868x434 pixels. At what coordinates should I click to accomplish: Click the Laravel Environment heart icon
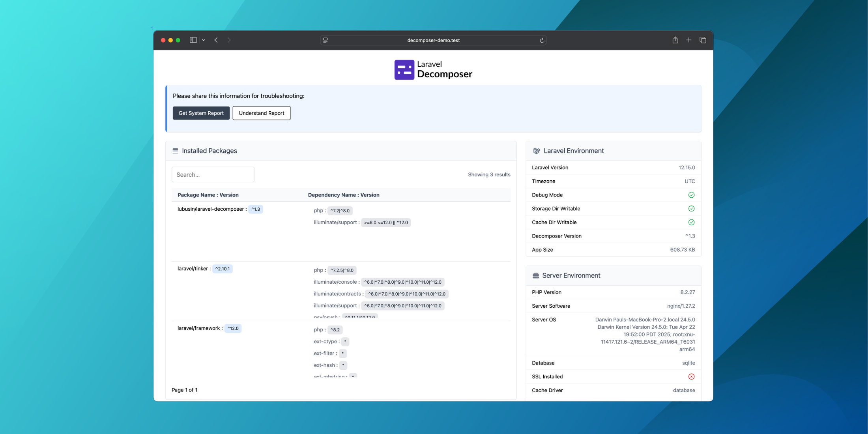click(537, 151)
